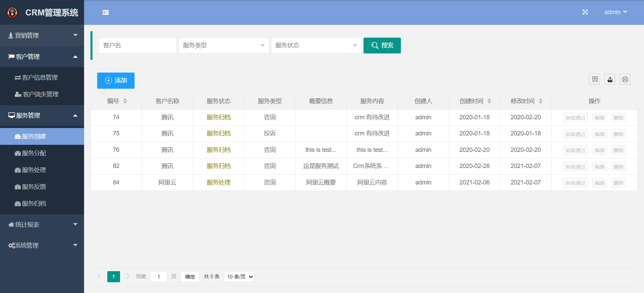This screenshot has width=644, height=293.
Task: Expand the 统计报表 menu
Action: click(42, 224)
